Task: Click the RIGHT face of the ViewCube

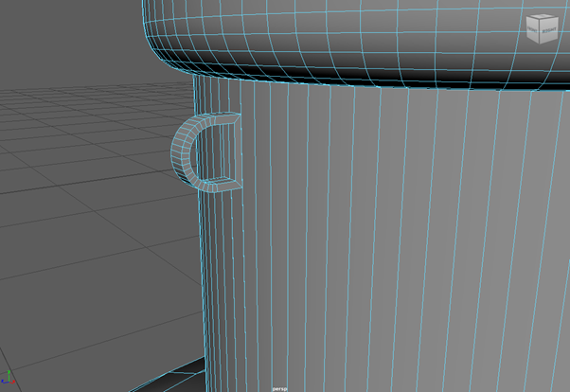Action: pyautogui.click(x=551, y=30)
